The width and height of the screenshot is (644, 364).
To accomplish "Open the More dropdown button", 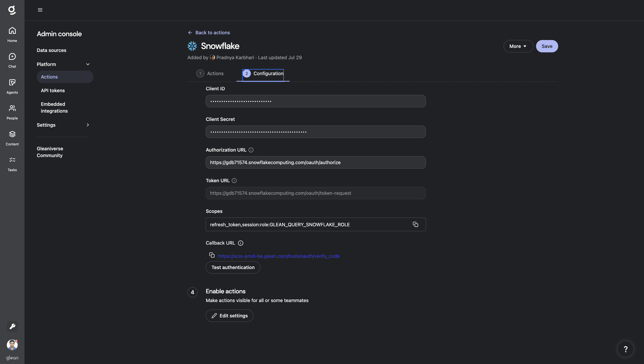I will coord(518,46).
